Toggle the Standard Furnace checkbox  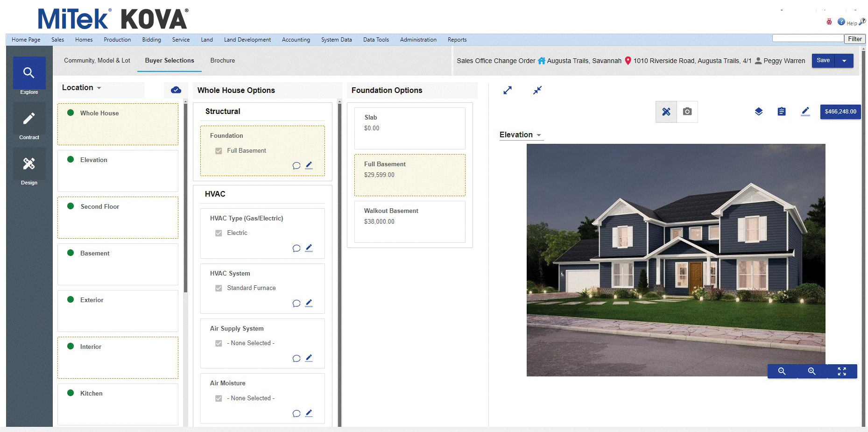point(219,288)
